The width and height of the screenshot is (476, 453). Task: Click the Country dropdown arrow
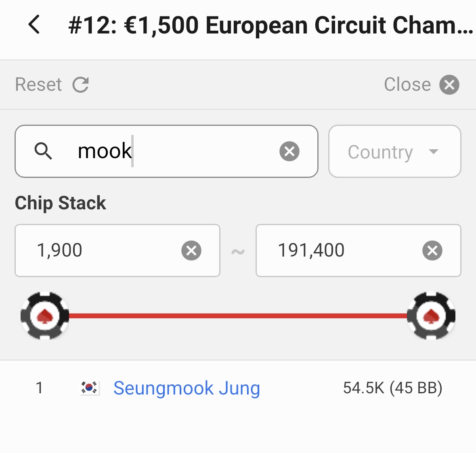click(433, 152)
